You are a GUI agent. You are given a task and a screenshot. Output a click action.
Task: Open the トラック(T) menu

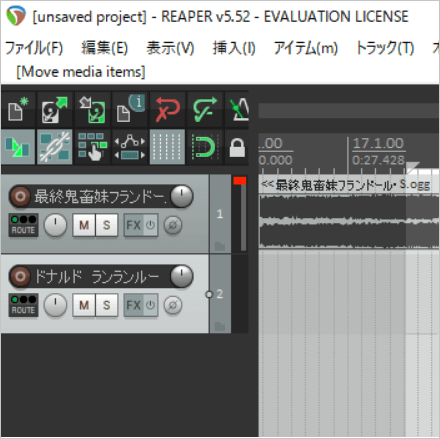pyautogui.click(x=385, y=48)
